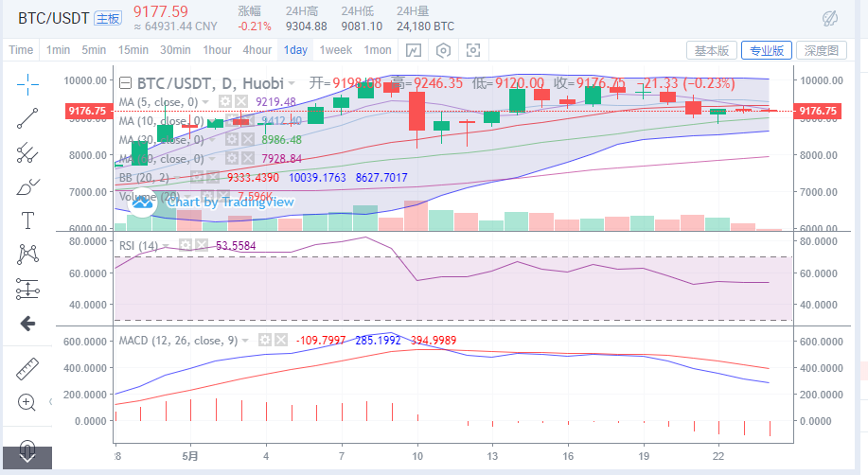The height and width of the screenshot is (475, 868).
Task: Expand RSI indicator dropdown arrow
Action: pyautogui.click(x=166, y=246)
